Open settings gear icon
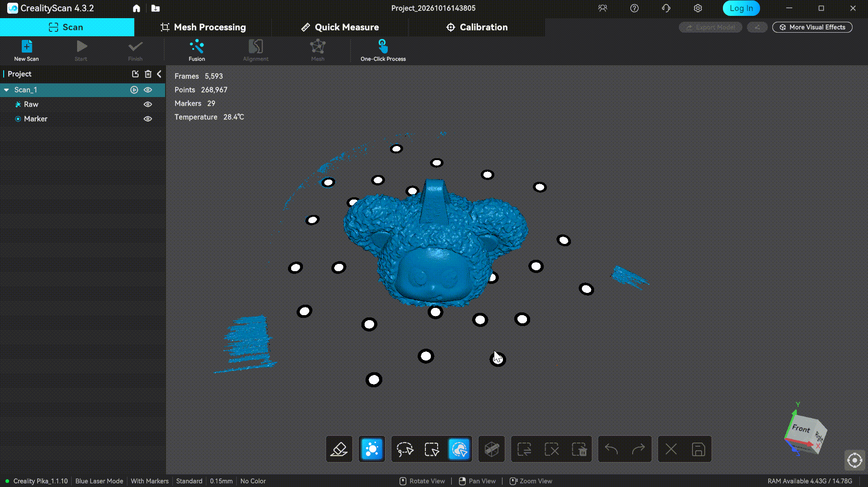The height and width of the screenshot is (487, 868). 698,8
